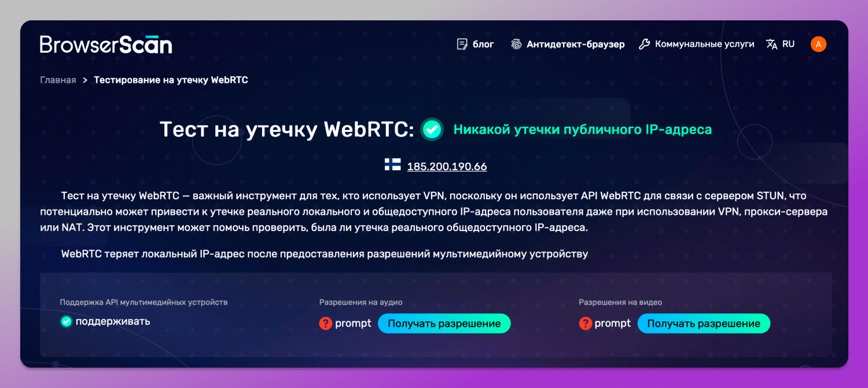This screenshot has height=388, width=868.
Task: Click the IP address 185.200.190.66 link
Action: click(447, 166)
